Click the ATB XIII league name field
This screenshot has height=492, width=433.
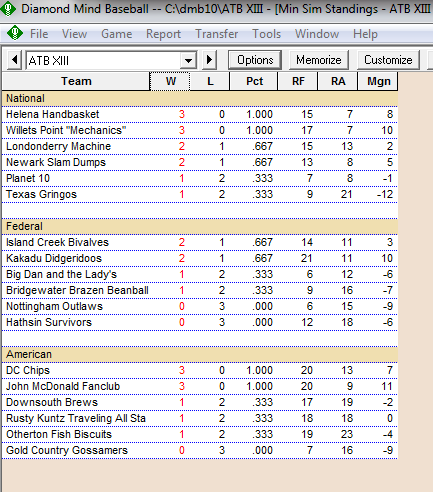[x=103, y=61]
